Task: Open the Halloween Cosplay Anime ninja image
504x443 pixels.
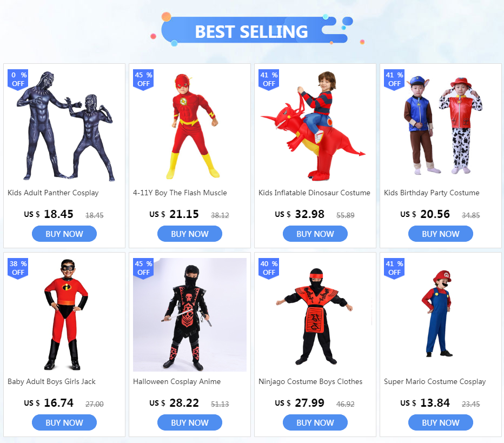Action: tap(190, 315)
